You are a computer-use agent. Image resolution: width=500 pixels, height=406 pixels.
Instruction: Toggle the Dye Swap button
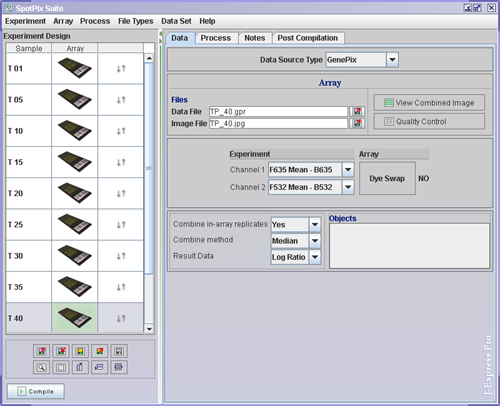click(387, 178)
